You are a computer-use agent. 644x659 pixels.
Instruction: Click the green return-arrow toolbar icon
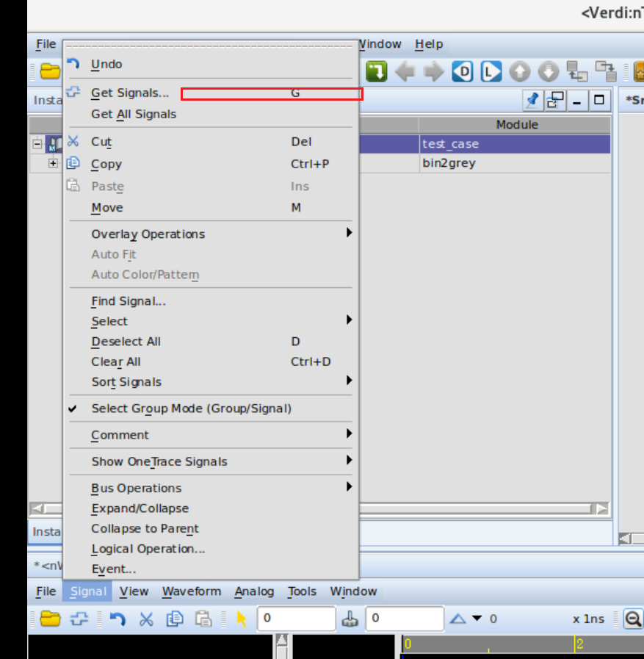377,71
